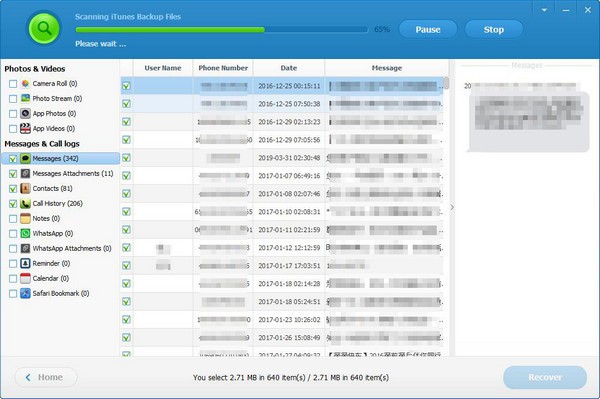Image resolution: width=600 pixels, height=399 pixels.
Task: Sort by Phone Number column header
Action: click(223, 68)
